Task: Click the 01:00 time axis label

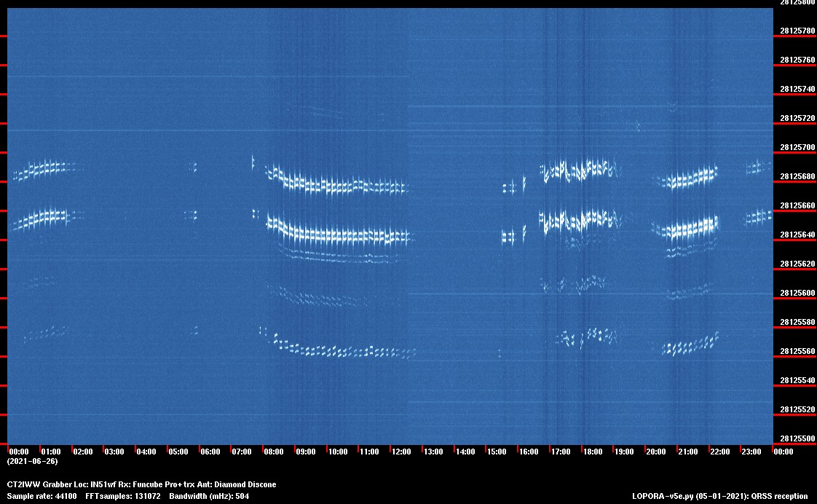Action: click(51, 452)
